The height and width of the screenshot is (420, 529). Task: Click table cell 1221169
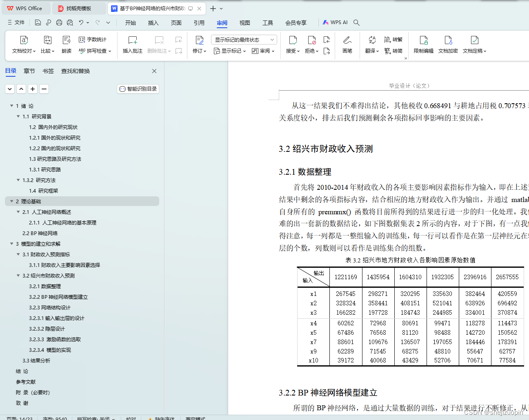(x=346, y=277)
